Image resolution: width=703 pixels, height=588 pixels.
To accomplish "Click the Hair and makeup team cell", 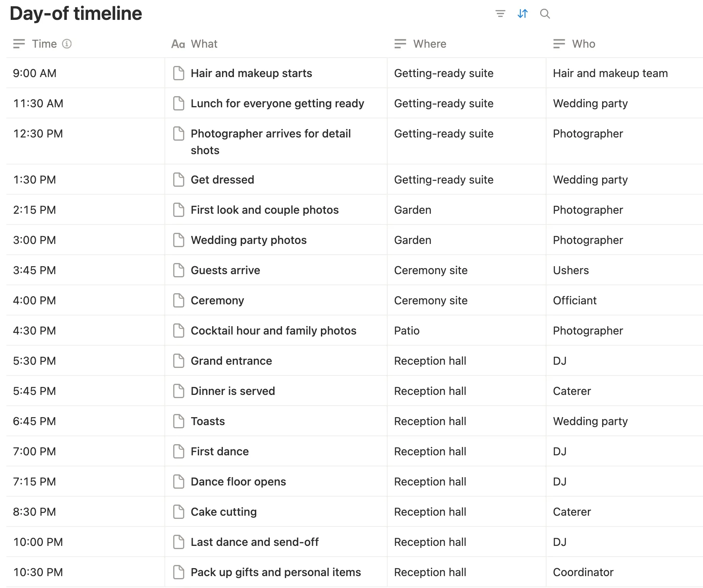I will (624, 73).
